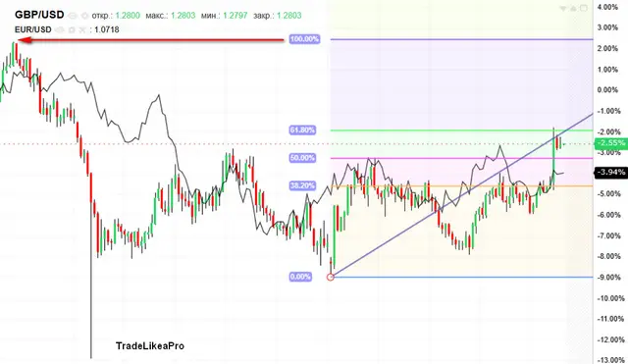Click Fibonacci 61.80% level label
This screenshot has width=628, height=364.
[302, 130]
